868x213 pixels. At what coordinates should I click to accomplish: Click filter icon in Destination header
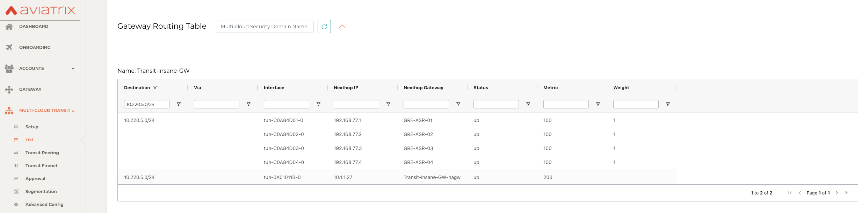pos(155,87)
